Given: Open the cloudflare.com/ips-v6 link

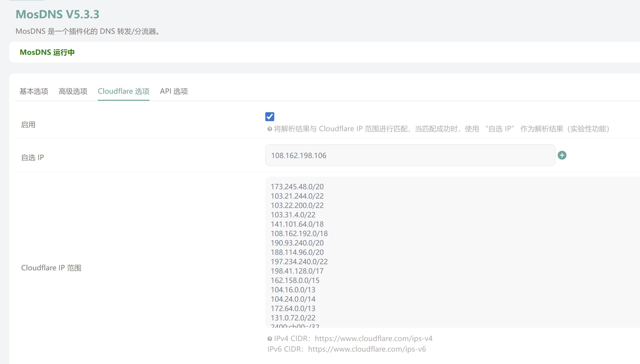Looking at the screenshot, I should coord(367,349).
